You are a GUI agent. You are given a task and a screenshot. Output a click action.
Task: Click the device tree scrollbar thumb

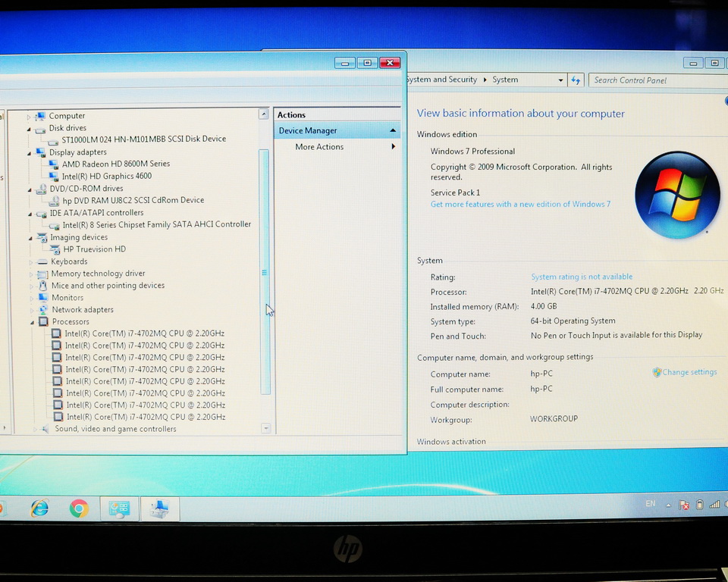pos(265,272)
